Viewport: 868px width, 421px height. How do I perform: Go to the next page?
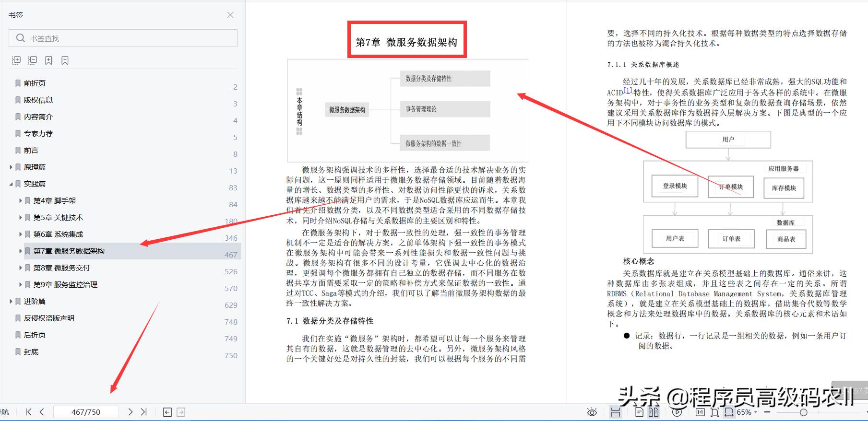pos(130,412)
